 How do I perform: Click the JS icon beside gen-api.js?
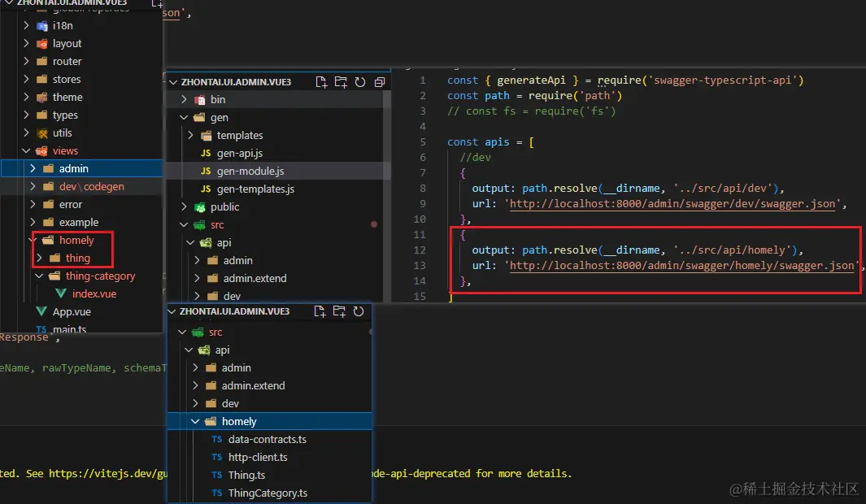point(206,153)
